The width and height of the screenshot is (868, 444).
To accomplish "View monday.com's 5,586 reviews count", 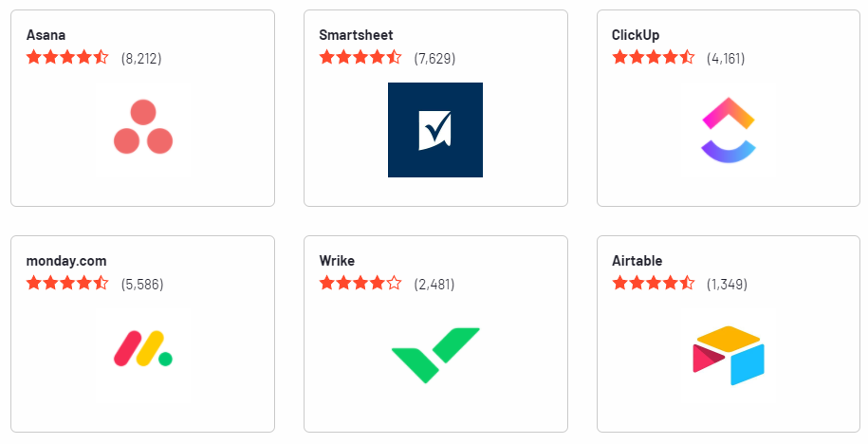I will point(142,284).
